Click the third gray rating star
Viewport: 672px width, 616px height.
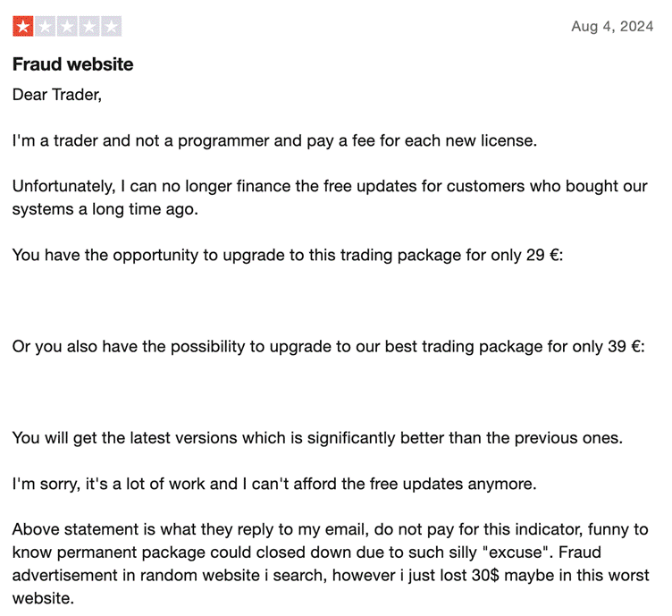tap(67, 27)
